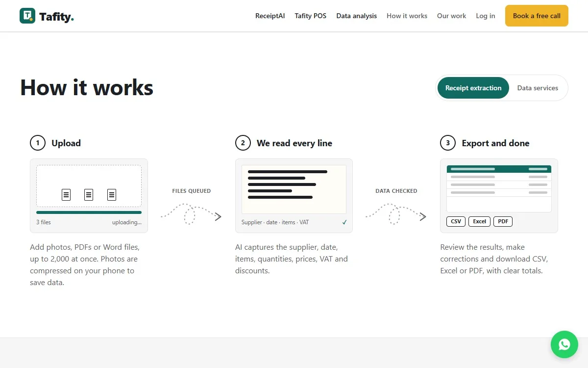The image size is (588, 368).
Task: Click the 'Add photos, PDFs or Word files' paragraph
Action: click(85, 265)
